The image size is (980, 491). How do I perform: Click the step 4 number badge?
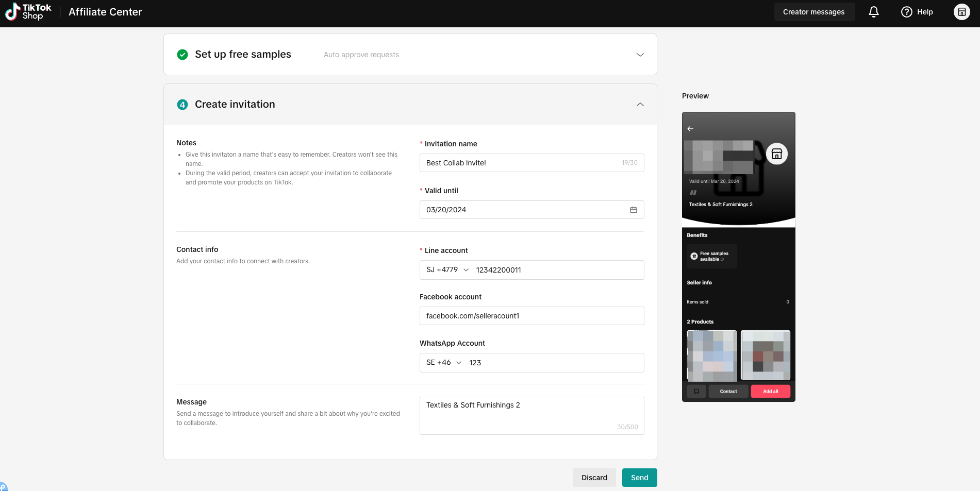point(182,105)
